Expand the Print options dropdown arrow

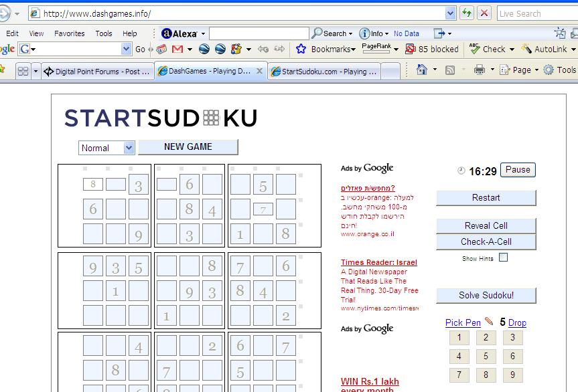(x=492, y=70)
